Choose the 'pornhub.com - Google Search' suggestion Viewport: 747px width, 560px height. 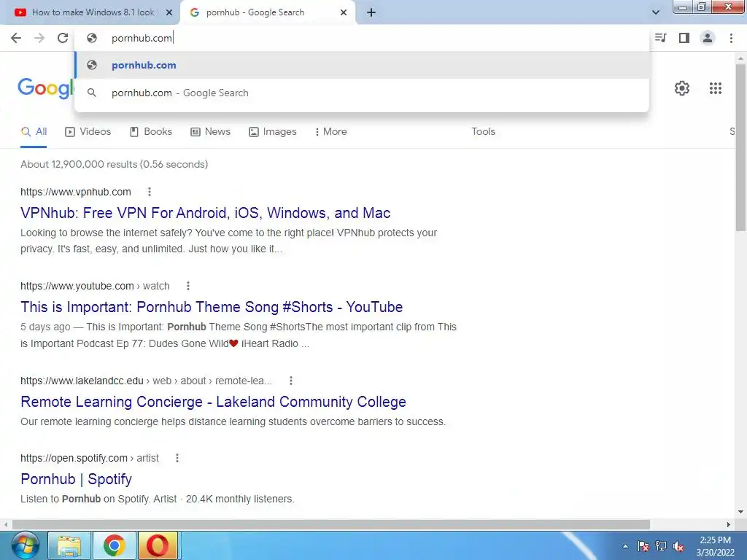coord(362,93)
